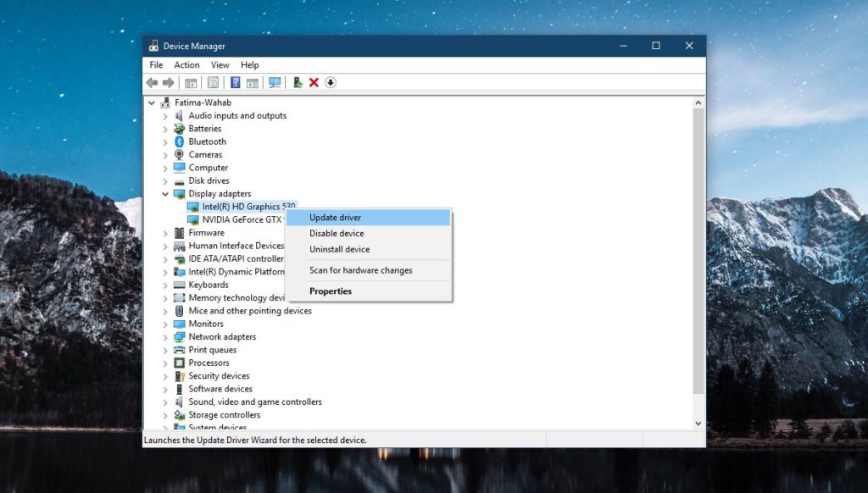The height and width of the screenshot is (493, 868).
Task: Expand the Sound, video and game controllers node
Action: coord(166,402)
